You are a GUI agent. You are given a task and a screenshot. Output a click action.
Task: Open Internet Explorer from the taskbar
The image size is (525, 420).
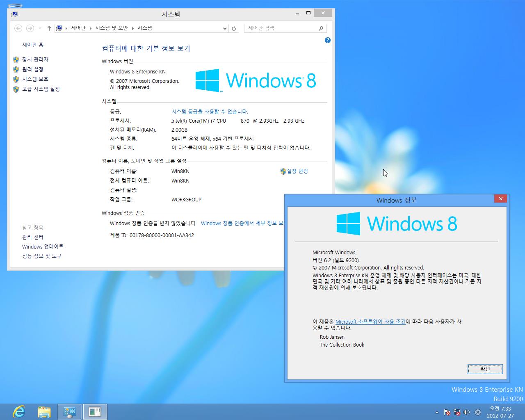19,412
